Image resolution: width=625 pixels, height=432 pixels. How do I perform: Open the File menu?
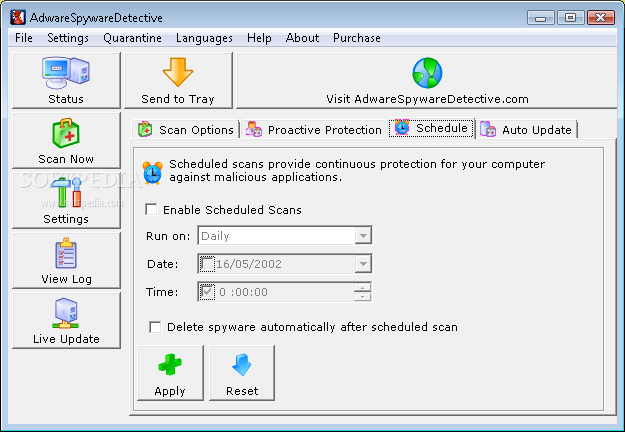(x=24, y=38)
